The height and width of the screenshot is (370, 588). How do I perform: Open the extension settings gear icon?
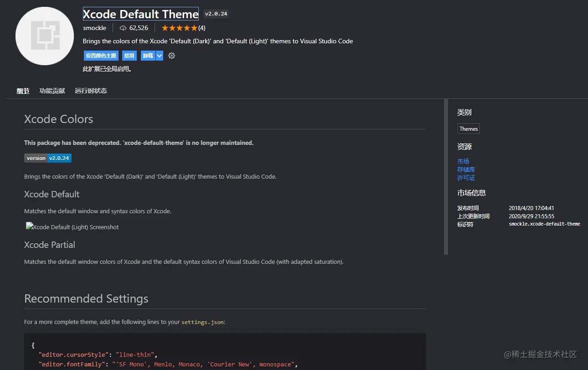pyautogui.click(x=172, y=56)
